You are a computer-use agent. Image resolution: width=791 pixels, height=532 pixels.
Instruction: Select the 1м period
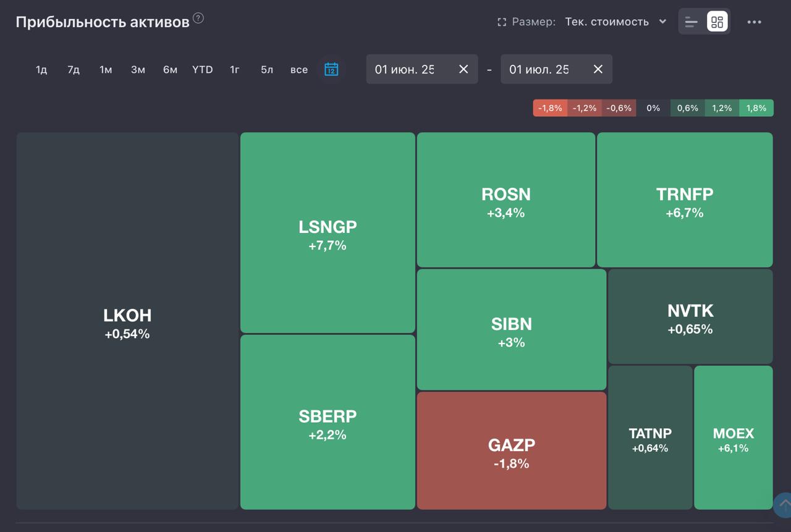(x=106, y=69)
